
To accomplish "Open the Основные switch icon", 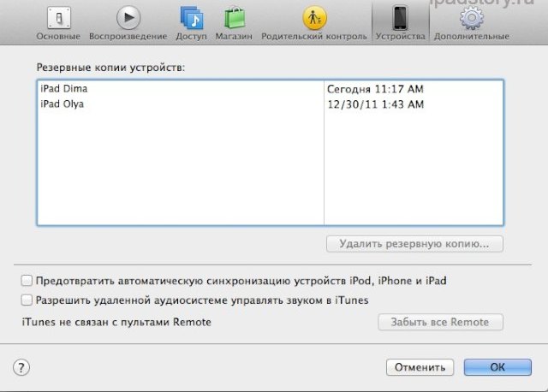I will coord(59,17).
